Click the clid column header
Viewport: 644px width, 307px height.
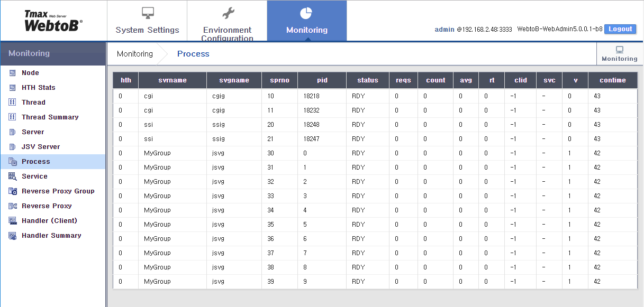[x=521, y=80]
